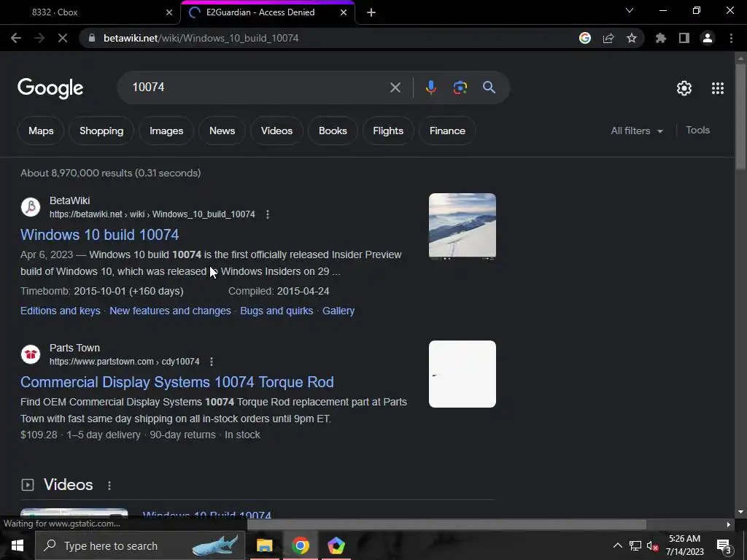
Task: Open more options for BetaWiki result
Action: 268,214
